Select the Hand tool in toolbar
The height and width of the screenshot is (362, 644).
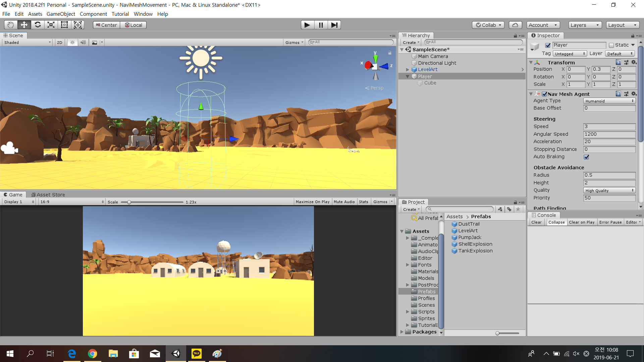coord(11,25)
